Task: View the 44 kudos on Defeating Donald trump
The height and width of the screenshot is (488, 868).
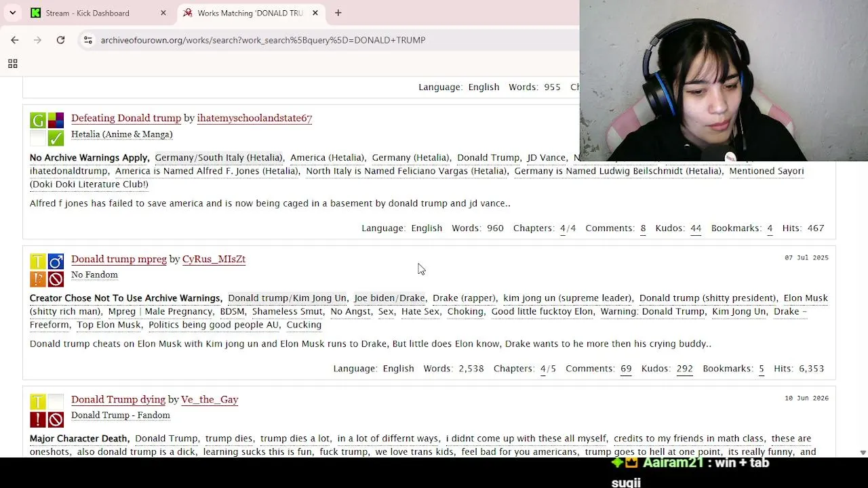Action: point(696,228)
